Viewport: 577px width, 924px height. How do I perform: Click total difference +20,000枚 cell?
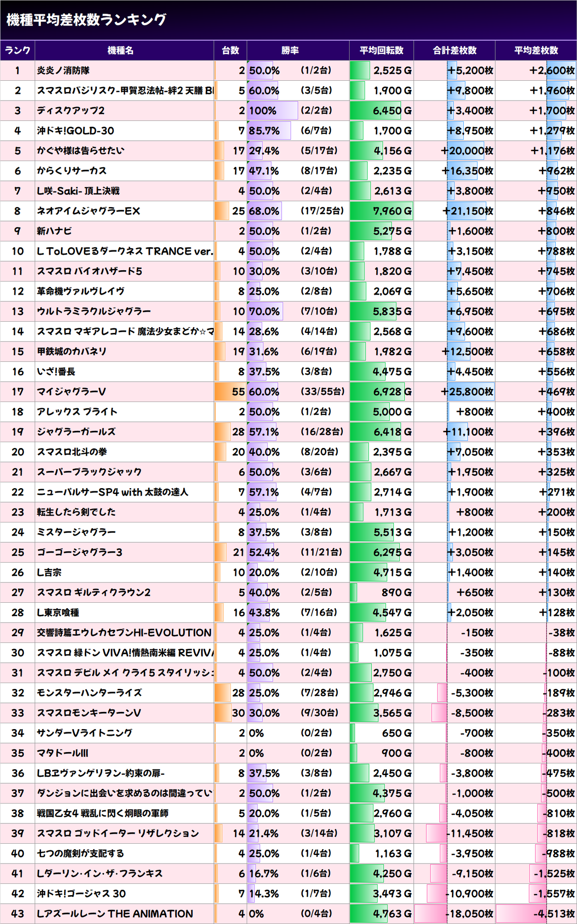[x=454, y=151]
